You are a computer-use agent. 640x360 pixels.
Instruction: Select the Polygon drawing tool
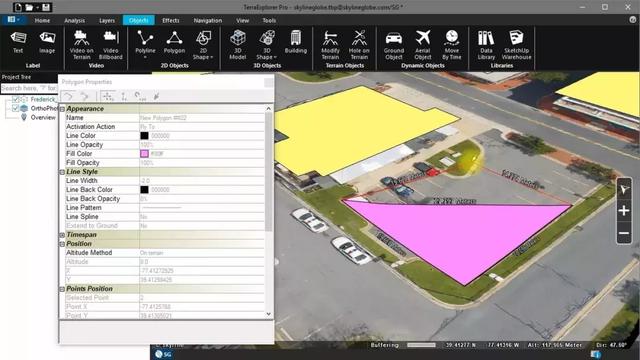[x=174, y=42]
